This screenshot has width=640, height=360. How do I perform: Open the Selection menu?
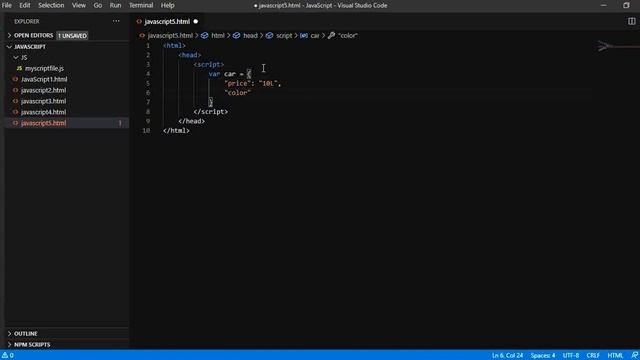51,5
